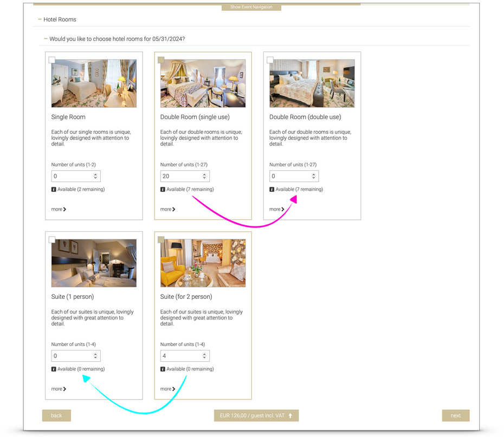Image resolution: width=504 pixels, height=437 pixels.
Task: Click the info icon beside Single Room availability
Action: [x=53, y=189]
